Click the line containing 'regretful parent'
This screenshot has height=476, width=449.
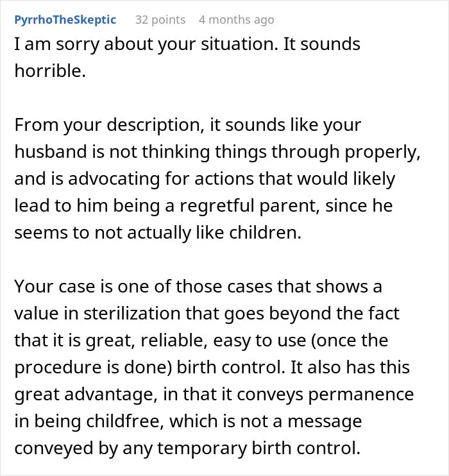coord(203,206)
